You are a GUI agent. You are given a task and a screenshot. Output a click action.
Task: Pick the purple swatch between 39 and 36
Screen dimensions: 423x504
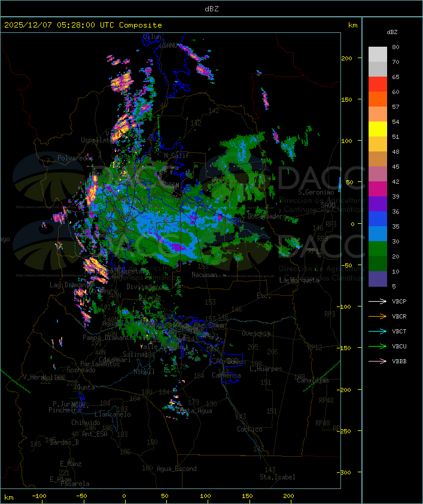click(x=378, y=204)
